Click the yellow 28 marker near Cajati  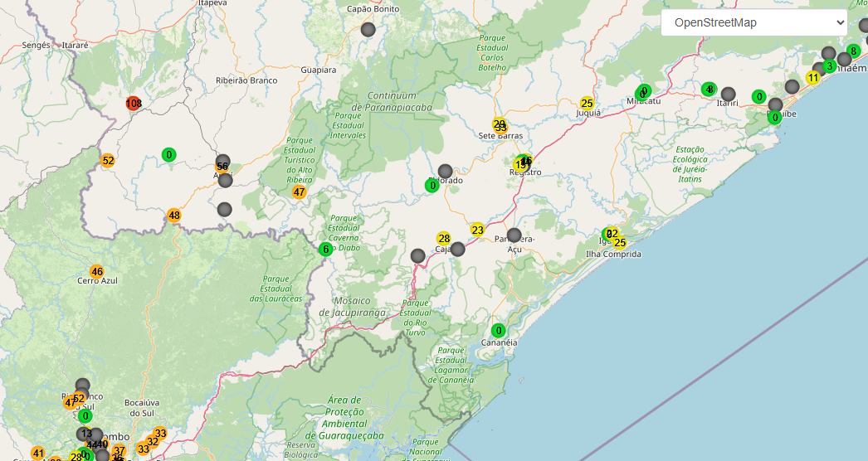(x=443, y=239)
